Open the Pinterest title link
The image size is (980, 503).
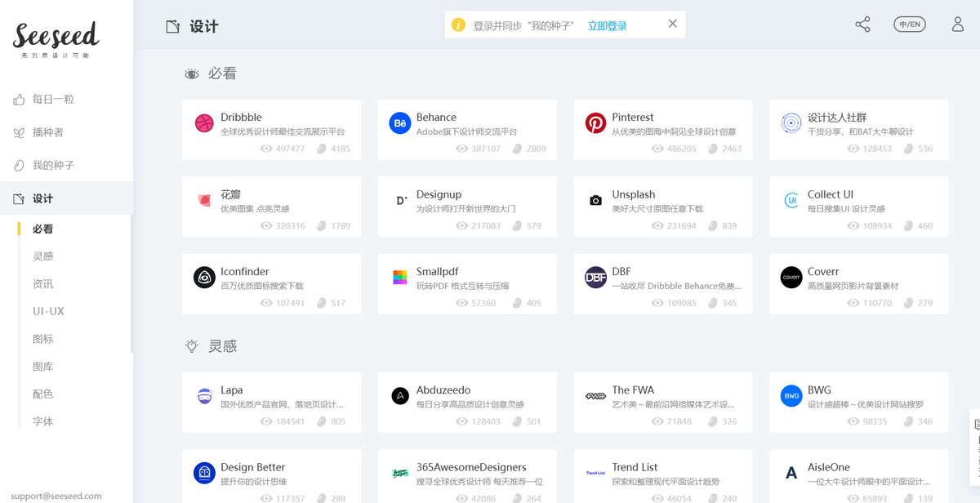coord(633,117)
